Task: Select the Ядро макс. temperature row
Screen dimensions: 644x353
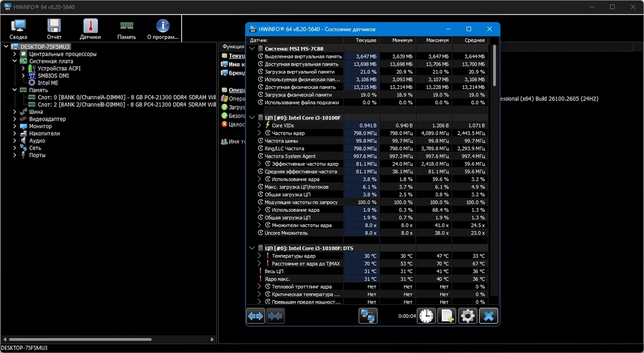Action: pos(368,279)
